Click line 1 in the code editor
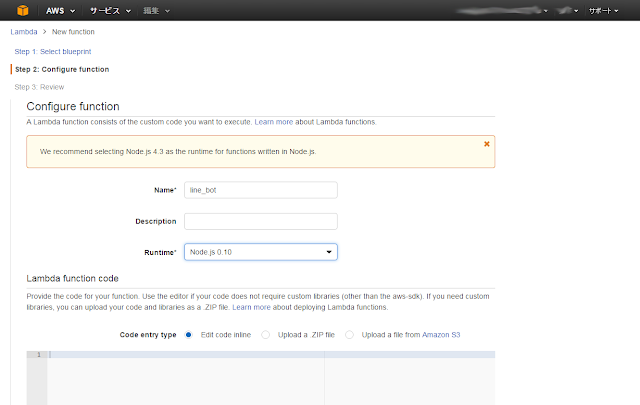 click(271, 355)
